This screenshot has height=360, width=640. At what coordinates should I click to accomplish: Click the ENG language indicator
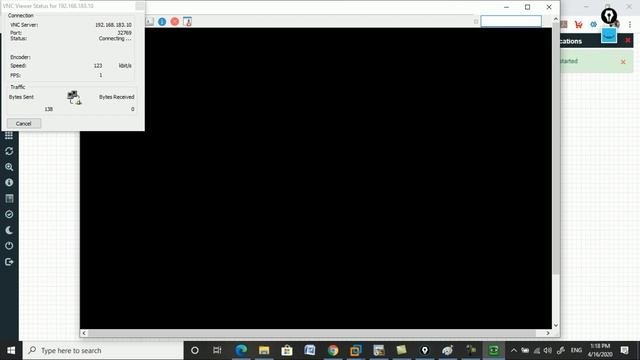[x=576, y=350]
